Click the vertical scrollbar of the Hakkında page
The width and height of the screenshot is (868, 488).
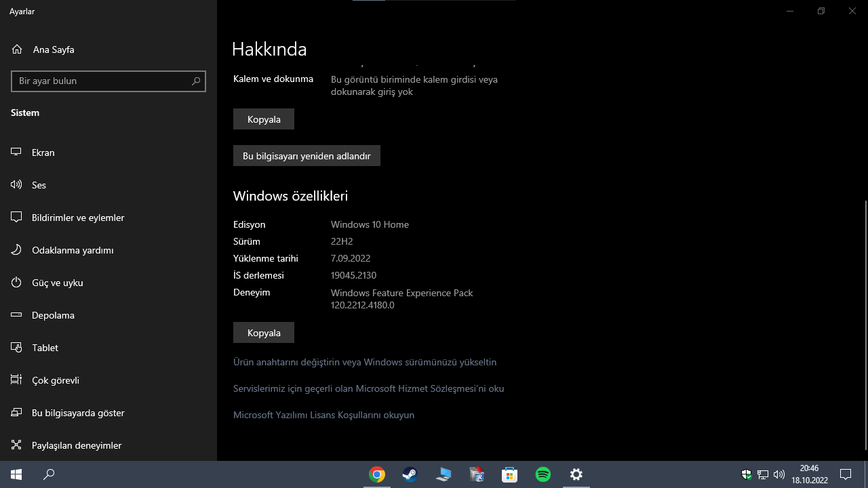pos(865,325)
